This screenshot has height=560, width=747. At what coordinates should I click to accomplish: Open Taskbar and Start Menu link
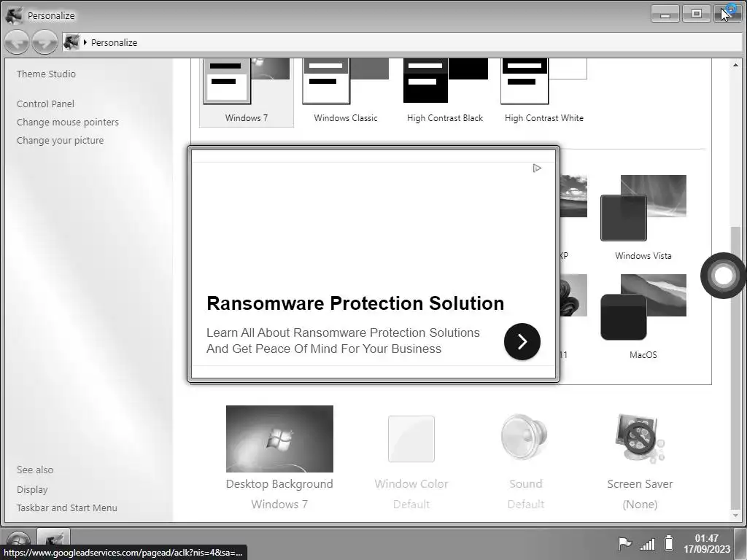tap(66, 507)
